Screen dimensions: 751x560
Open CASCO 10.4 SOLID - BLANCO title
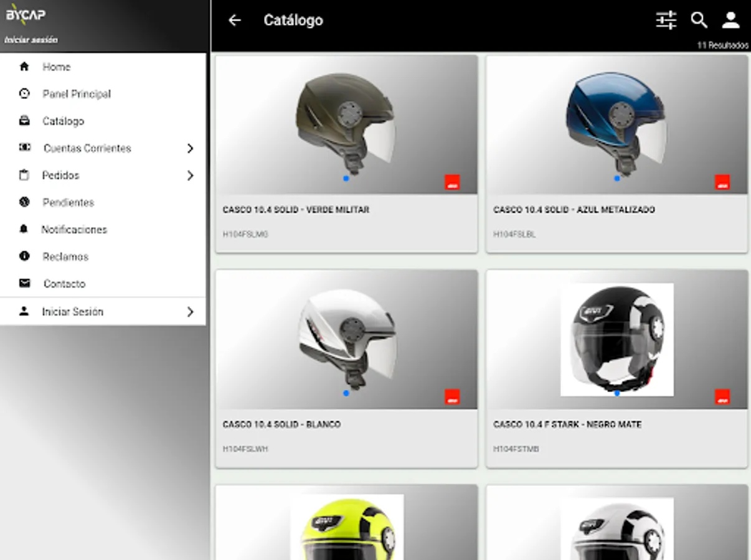(x=281, y=424)
